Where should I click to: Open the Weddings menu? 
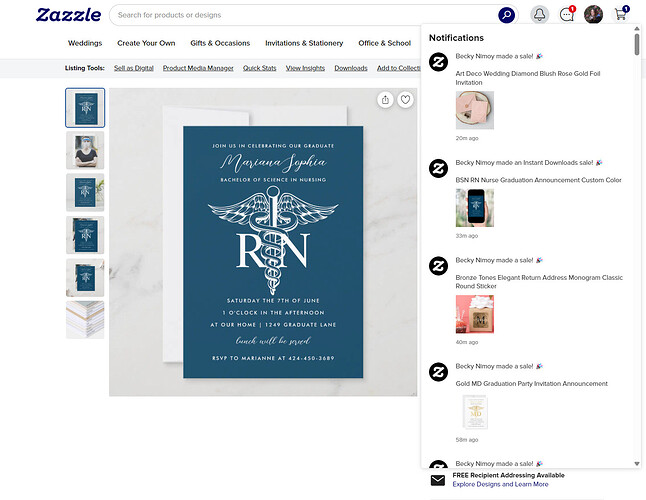[85, 43]
